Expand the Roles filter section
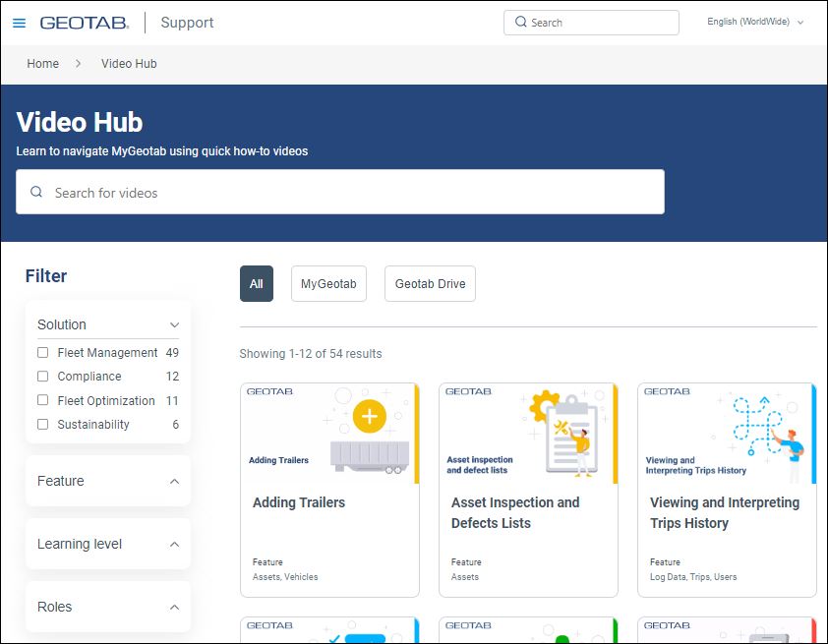 click(x=174, y=607)
